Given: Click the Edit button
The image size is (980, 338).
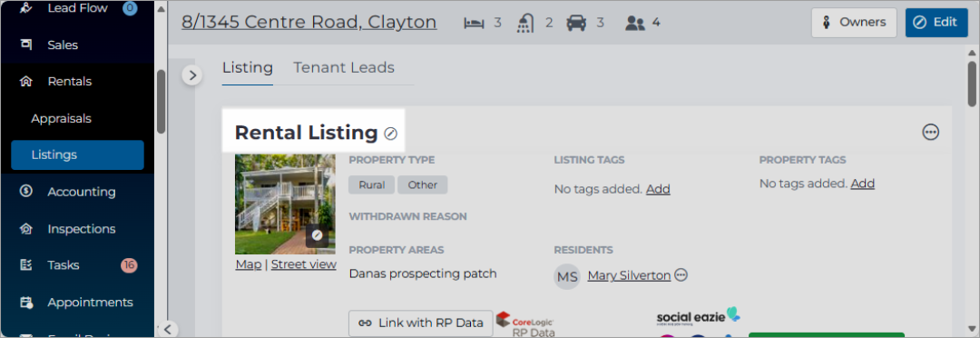Looking at the screenshot, I should (x=936, y=23).
